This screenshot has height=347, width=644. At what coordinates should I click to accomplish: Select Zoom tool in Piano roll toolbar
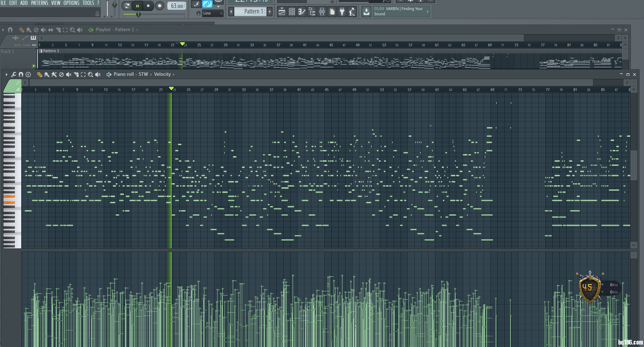(90, 74)
